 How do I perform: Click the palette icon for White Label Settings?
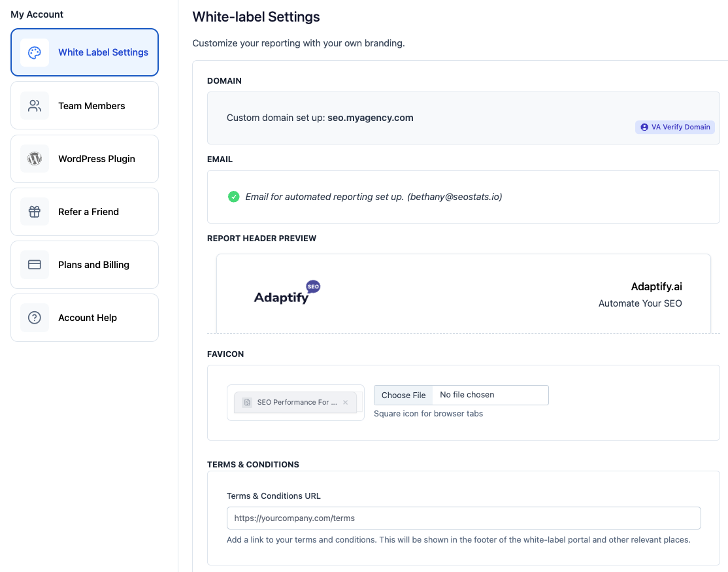[x=35, y=52]
